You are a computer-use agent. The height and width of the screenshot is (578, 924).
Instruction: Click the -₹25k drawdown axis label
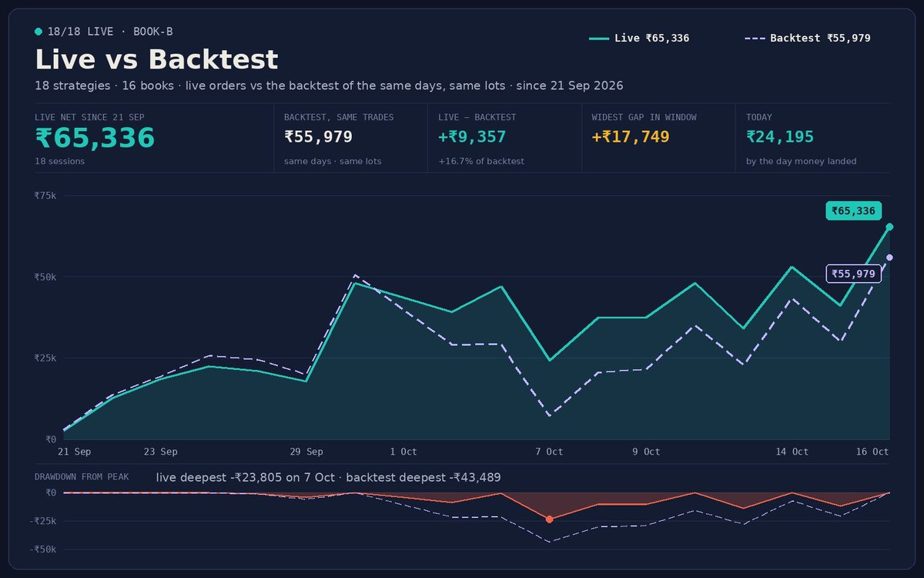tap(43, 521)
